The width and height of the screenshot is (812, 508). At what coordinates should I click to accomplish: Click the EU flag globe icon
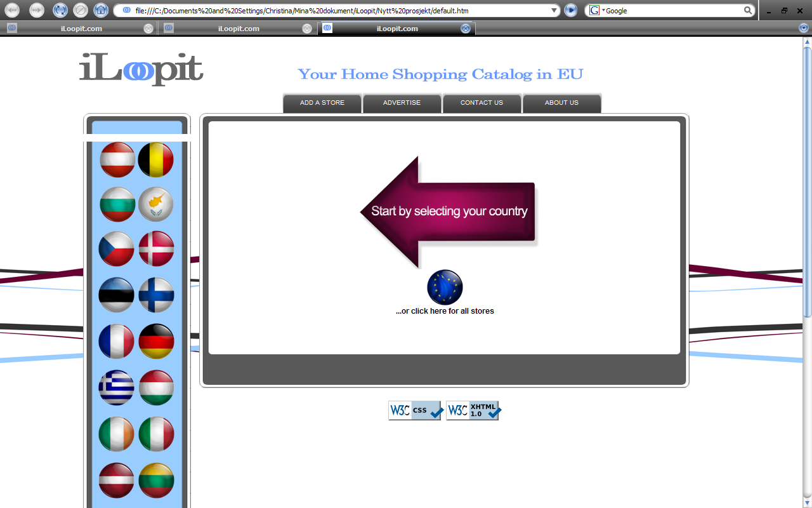click(x=445, y=288)
